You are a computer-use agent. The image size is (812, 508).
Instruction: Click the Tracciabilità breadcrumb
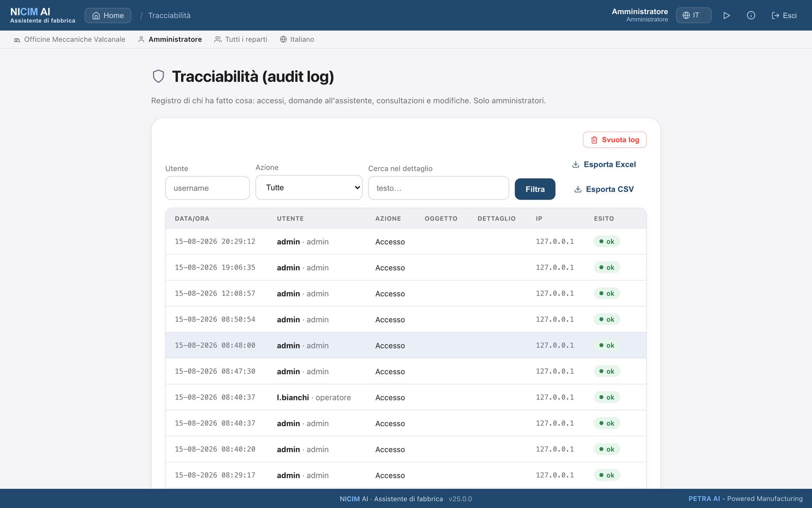(170, 15)
